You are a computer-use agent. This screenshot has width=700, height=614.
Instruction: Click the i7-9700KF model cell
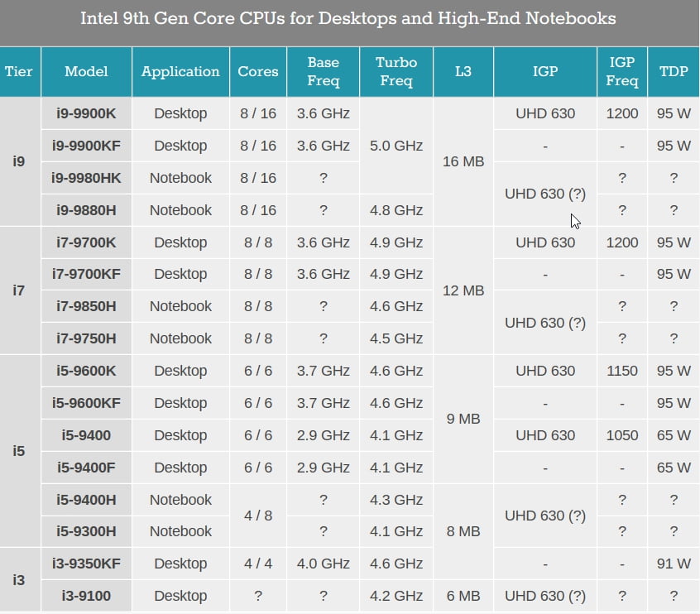click(85, 274)
